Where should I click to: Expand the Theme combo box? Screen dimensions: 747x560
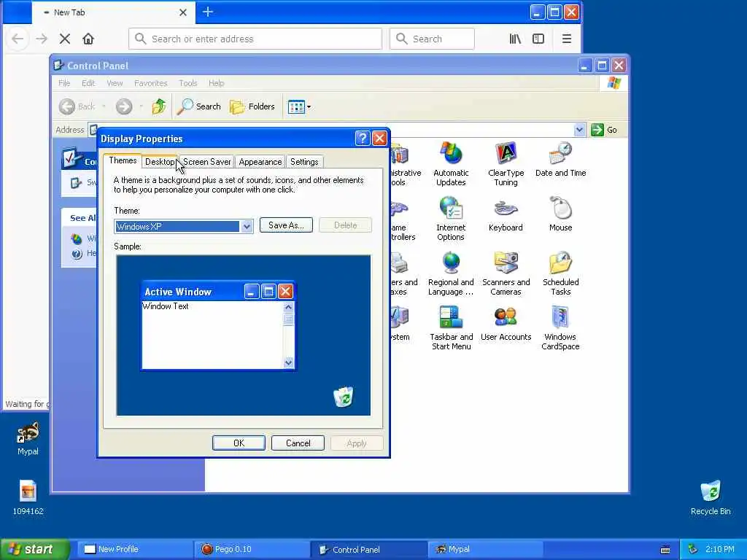tap(247, 227)
